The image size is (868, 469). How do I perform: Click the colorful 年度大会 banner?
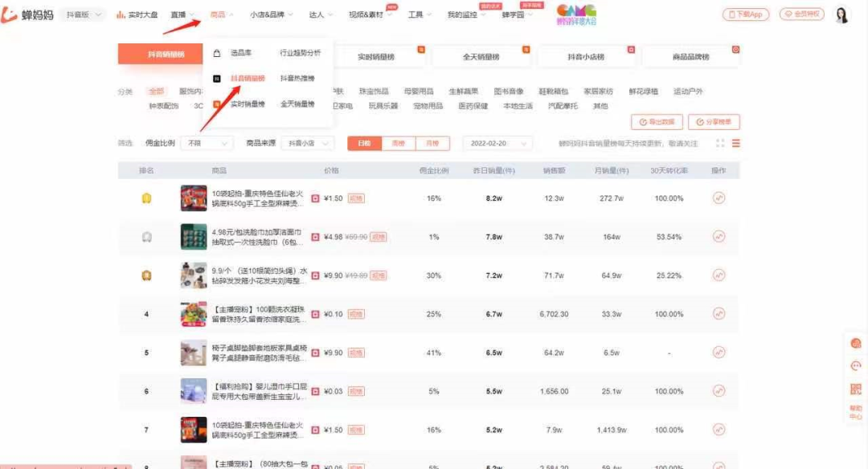click(x=576, y=14)
